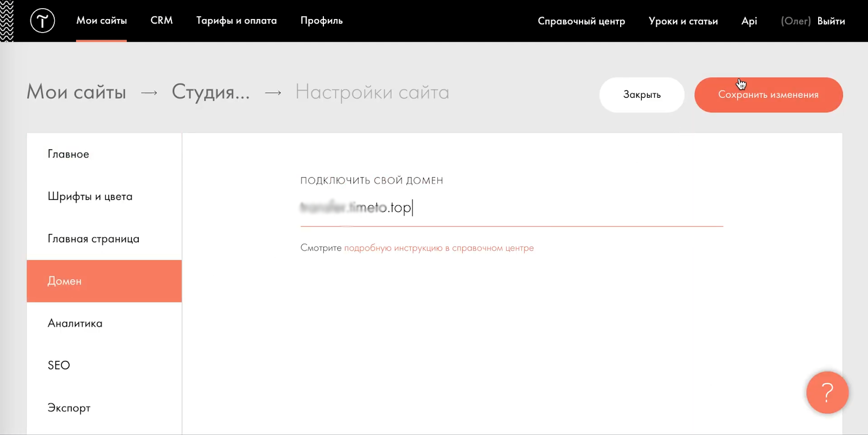Screen dimensions: 868x435
Task: Open подробную инструкцию в справочном центре link
Action: tap(439, 248)
